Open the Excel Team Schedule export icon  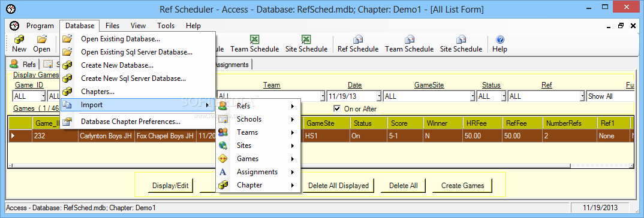(x=255, y=40)
